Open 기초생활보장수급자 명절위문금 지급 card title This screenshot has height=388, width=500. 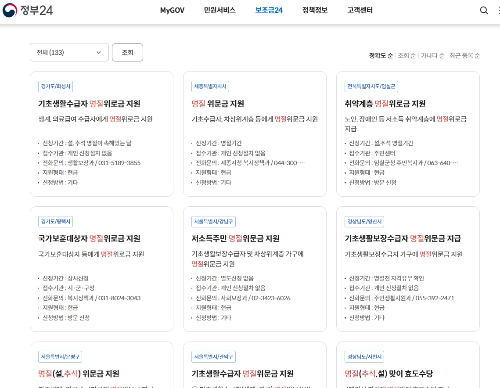[x=403, y=239]
